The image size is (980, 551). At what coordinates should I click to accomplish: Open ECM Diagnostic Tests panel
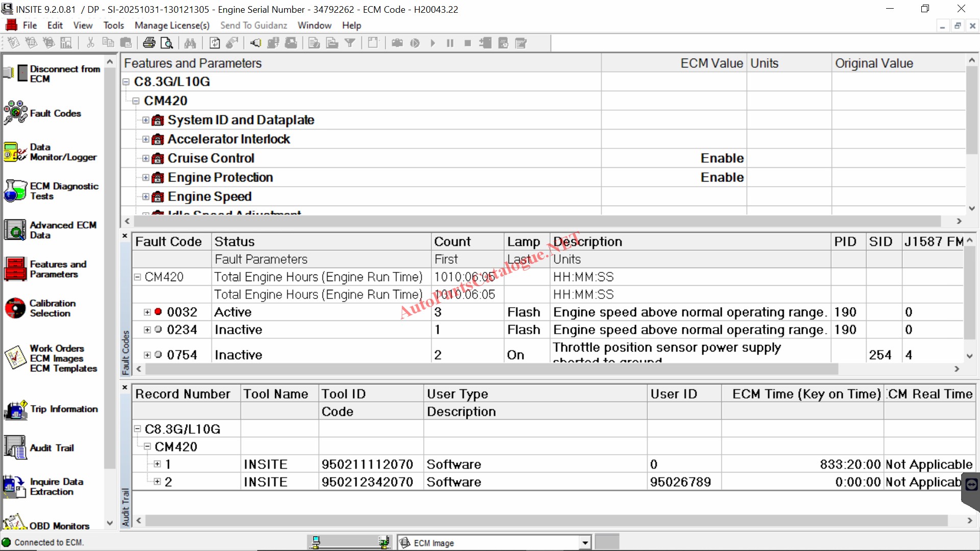15,191
